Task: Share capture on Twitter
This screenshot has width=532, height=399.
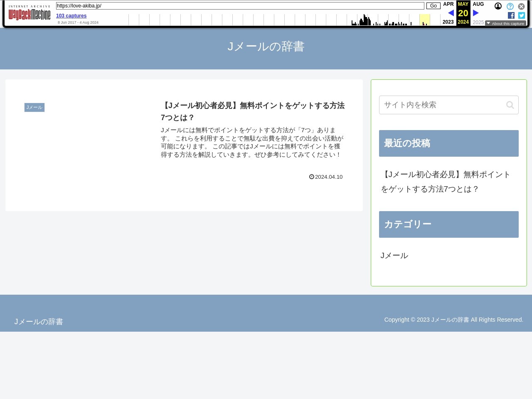Action: tap(522, 15)
